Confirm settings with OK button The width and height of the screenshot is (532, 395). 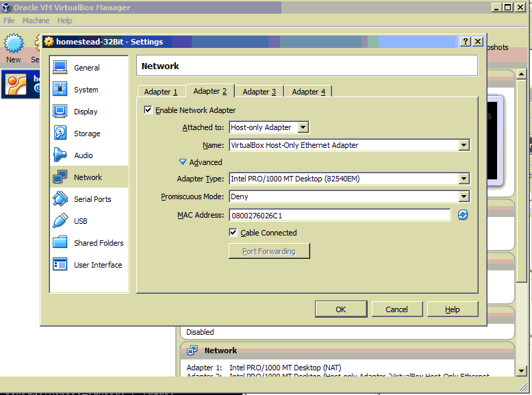(341, 309)
